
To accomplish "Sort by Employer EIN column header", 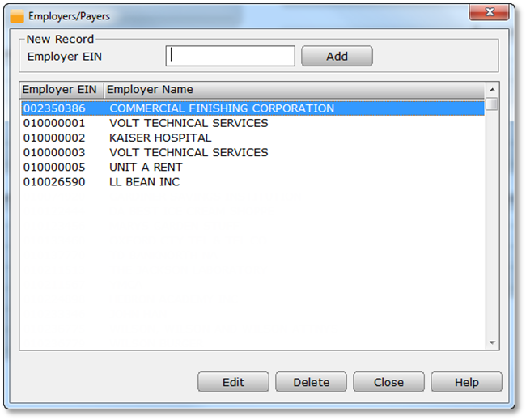I will point(61,89).
